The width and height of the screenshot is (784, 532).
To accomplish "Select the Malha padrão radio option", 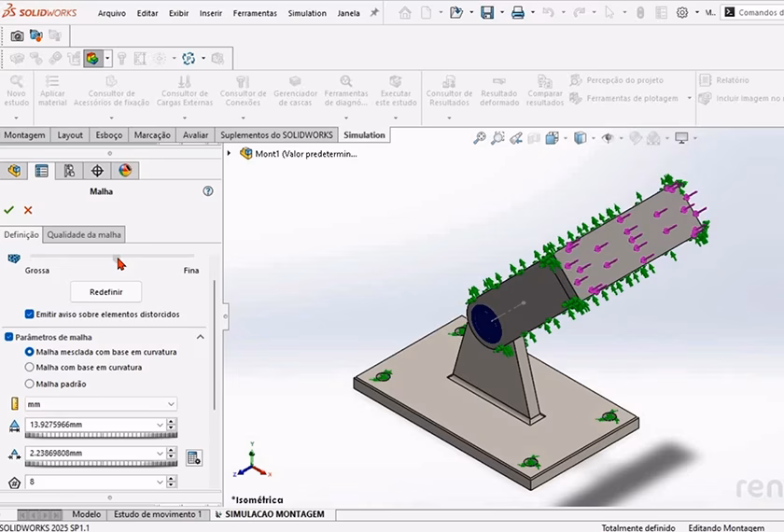I will coord(30,384).
